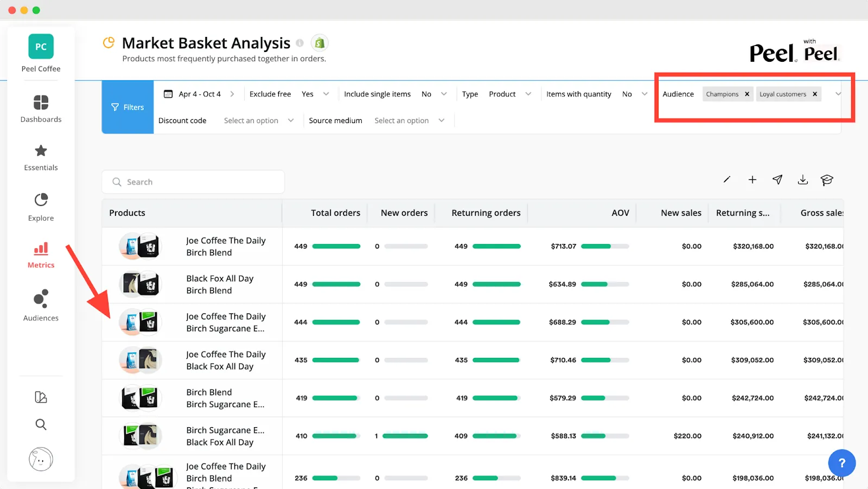Click the Shopify source icon beside title
Viewport: 868px width, 489px height.
pyautogui.click(x=320, y=43)
